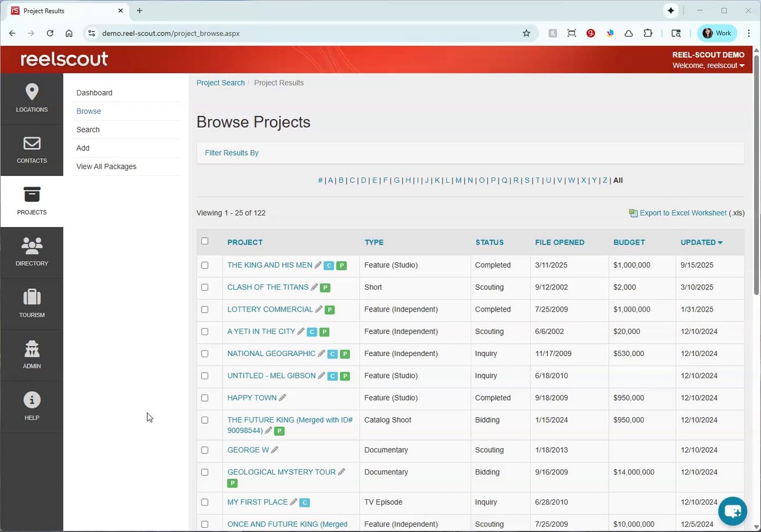Open THE KING AND HIS MEN project
The image size is (761, 532).
point(269,265)
